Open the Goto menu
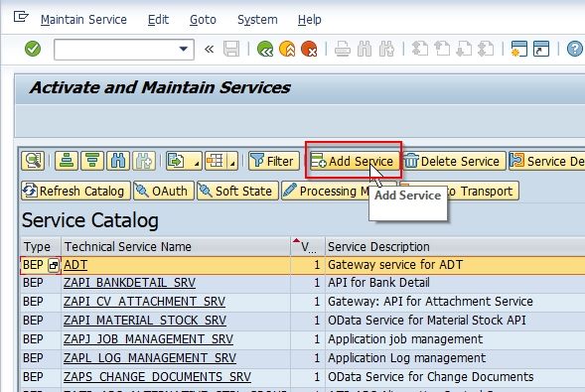Image resolution: width=585 pixels, height=392 pixels. tap(203, 20)
